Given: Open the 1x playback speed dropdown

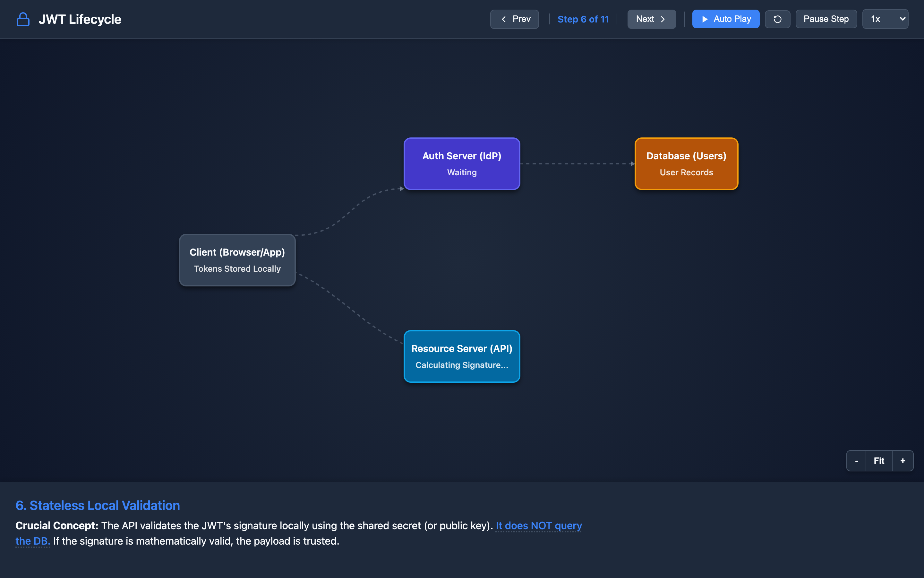Looking at the screenshot, I should click(885, 19).
